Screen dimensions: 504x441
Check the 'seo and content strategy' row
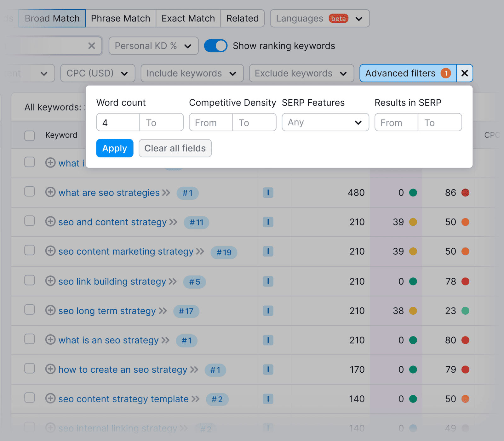(30, 221)
